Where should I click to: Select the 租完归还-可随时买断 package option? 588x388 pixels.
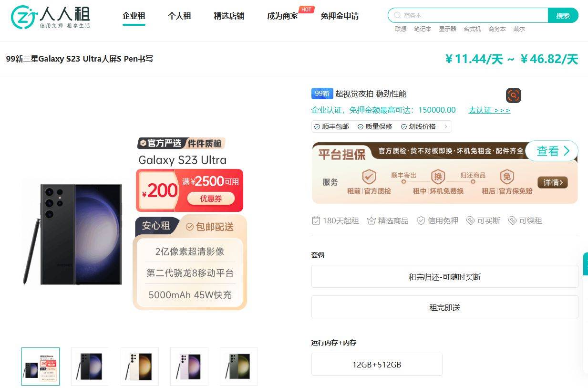point(444,277)
